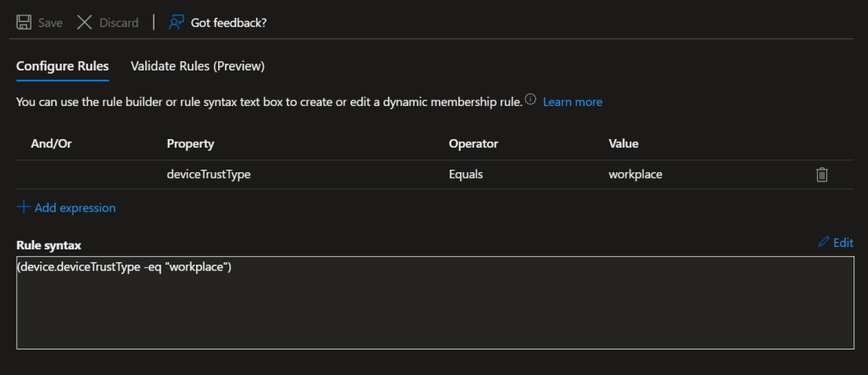Image resolution: width=868 pixels, height=375 pixels.
Task: Click the Got feedback? text
Action: (x=228, y=23)
